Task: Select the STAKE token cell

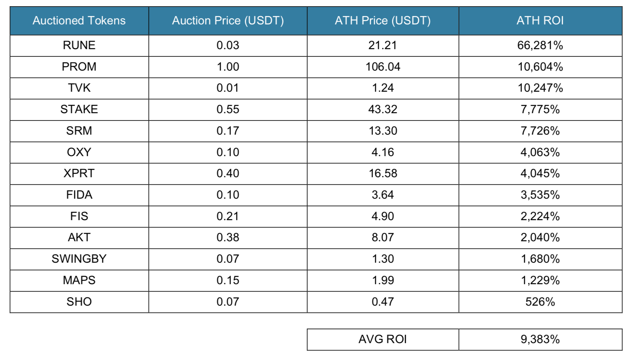Action: pos(79,110)
